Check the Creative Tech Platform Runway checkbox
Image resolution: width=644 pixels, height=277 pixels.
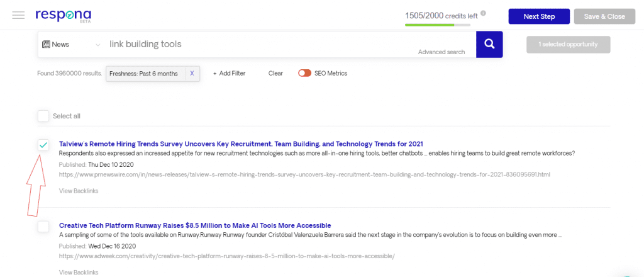point(43,227)
